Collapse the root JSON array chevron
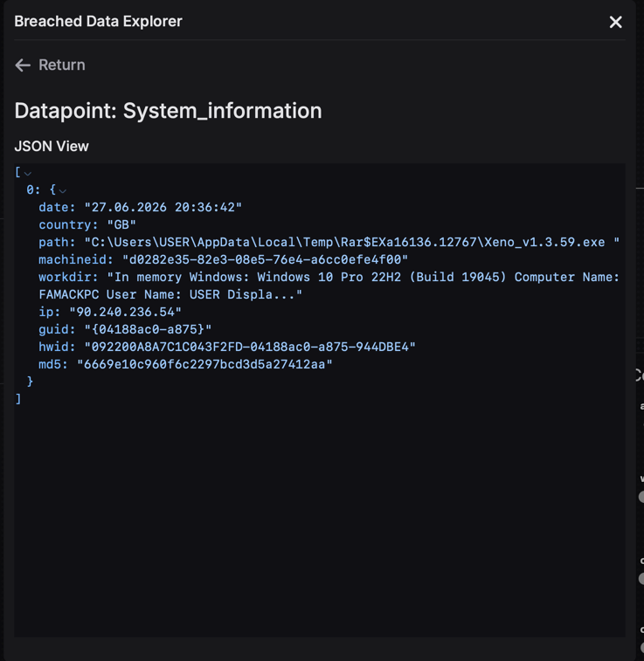644x661 pixels. click(28, 173)
